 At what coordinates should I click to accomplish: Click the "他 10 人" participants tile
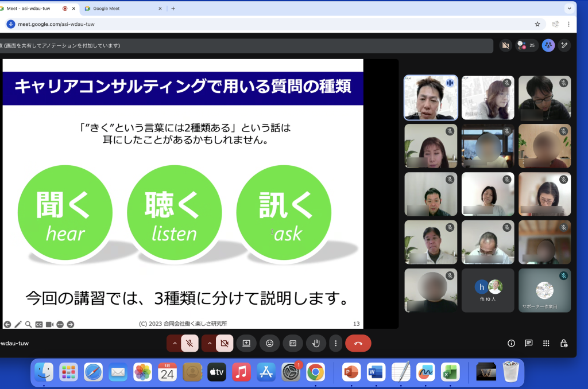[488, 290]
